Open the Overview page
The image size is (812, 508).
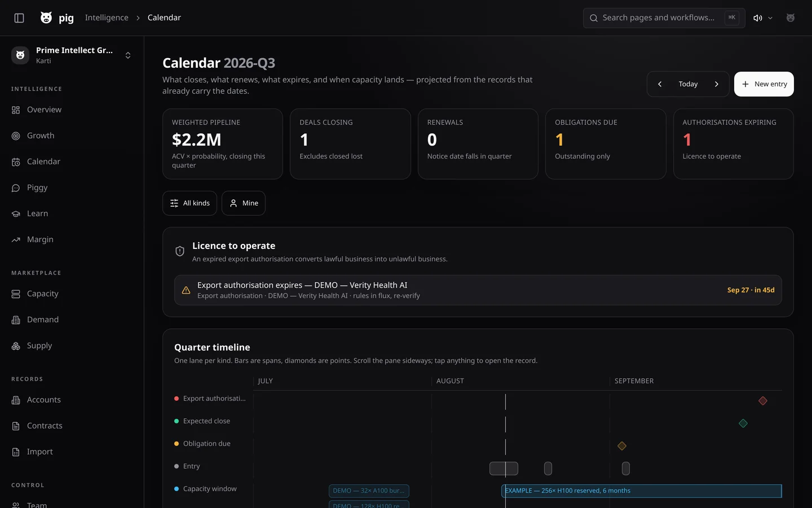72,110
